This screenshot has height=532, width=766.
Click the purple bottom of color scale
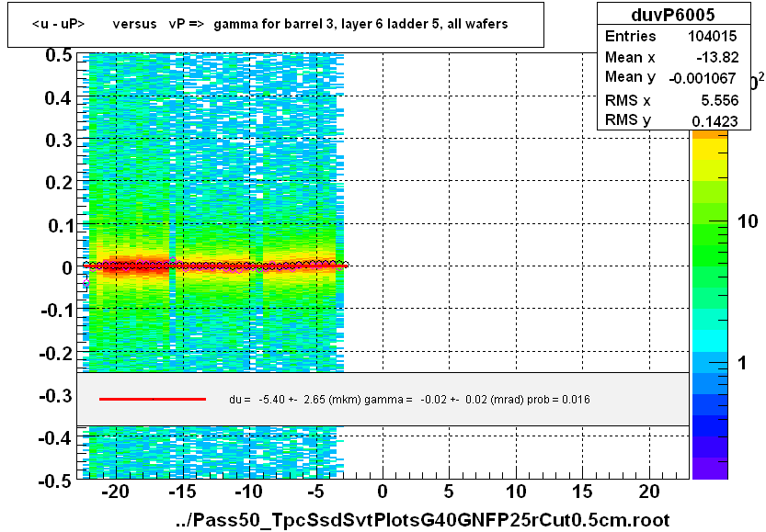click(710, 469)
